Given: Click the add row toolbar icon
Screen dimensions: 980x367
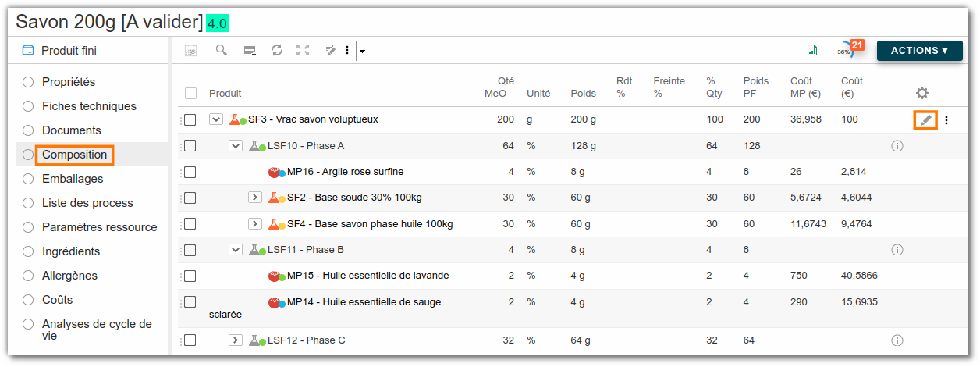Looking at the screenshot, I should tap(250, 50).
